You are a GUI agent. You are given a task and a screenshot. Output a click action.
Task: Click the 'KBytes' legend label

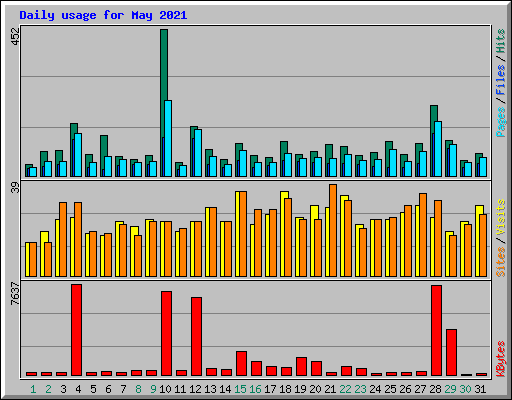point(501,359)
